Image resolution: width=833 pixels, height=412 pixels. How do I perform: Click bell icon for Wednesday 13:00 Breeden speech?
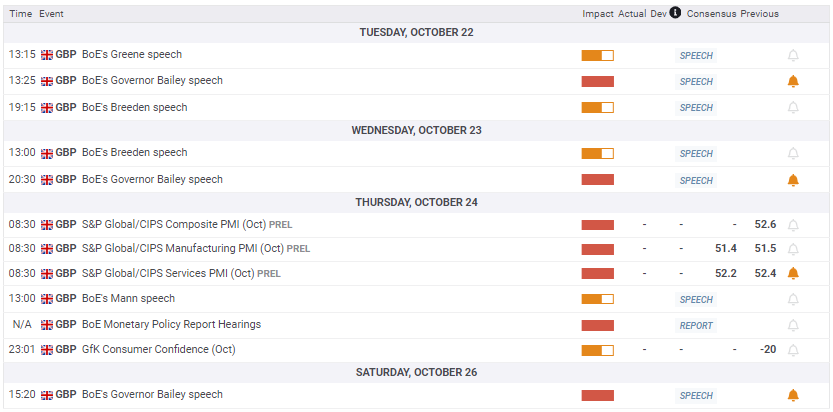pyautogui.click(x=793, y=153)
